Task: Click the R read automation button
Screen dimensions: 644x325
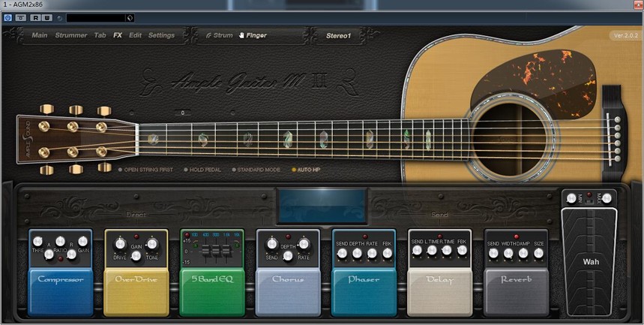Action: [x=35, y=18]
